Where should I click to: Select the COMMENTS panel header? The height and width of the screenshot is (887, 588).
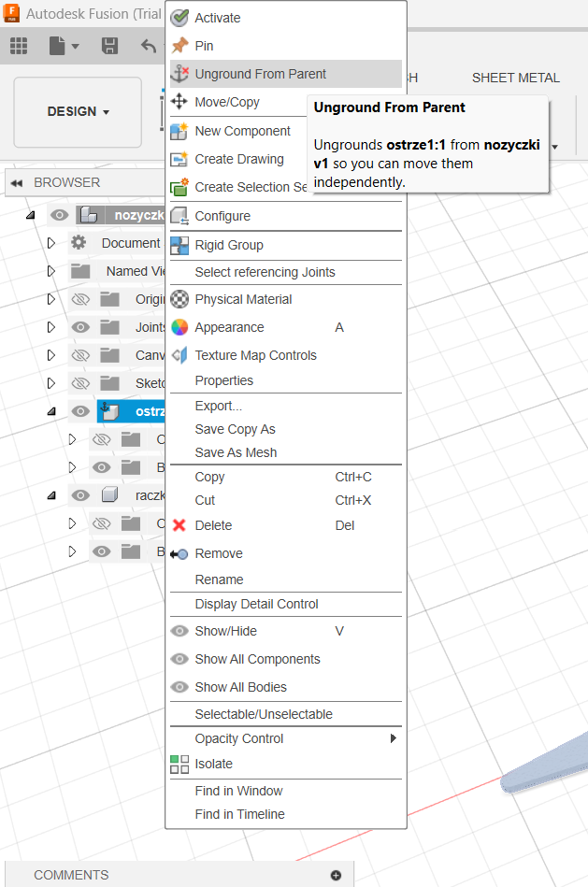179,875
